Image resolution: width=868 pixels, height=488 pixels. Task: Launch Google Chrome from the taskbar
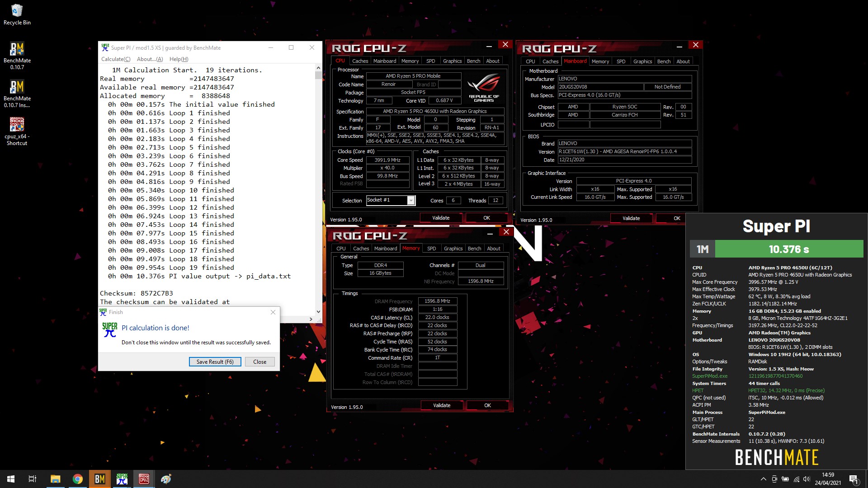pos(77,479)
